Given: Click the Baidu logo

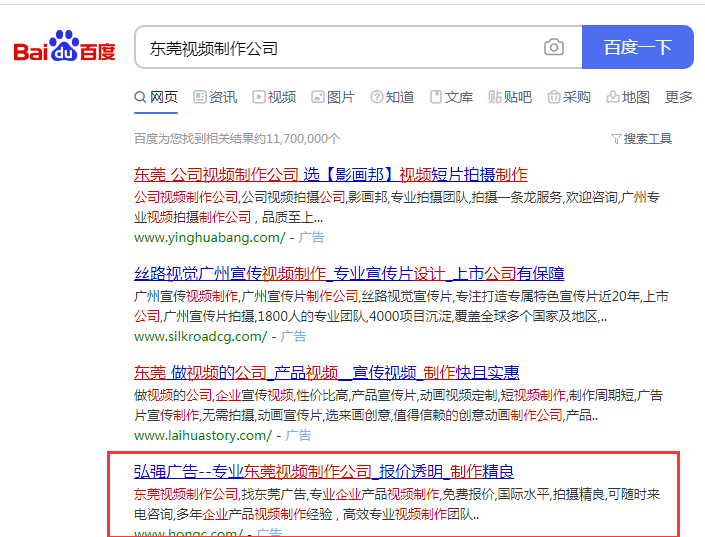Looking at the screenshot, I should (x=65, y=47).
